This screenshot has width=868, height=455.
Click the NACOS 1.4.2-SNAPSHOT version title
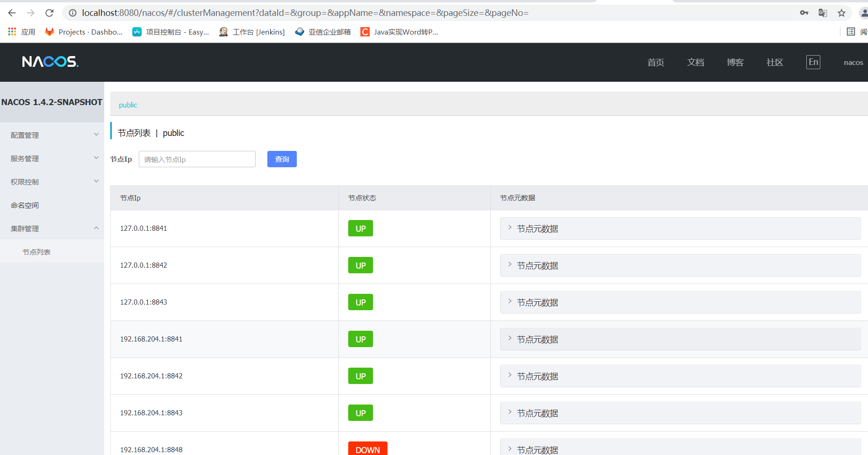point(52,102)
